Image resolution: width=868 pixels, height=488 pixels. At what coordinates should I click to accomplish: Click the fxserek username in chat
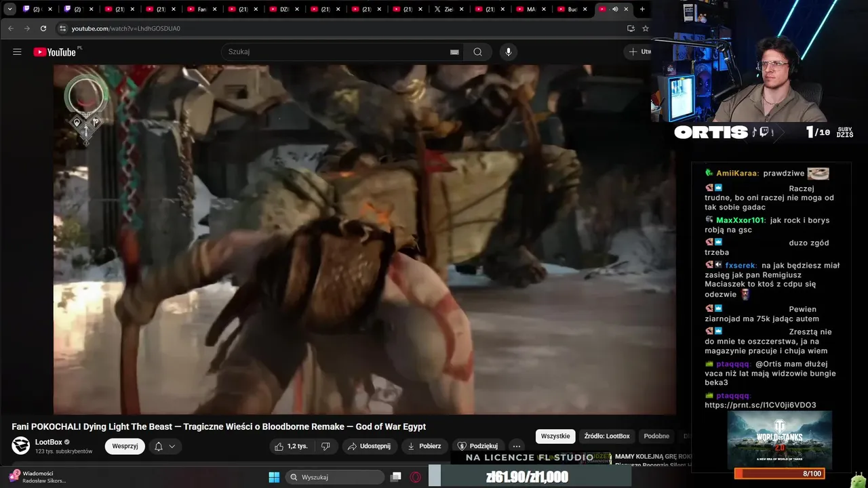click(741, 266)
